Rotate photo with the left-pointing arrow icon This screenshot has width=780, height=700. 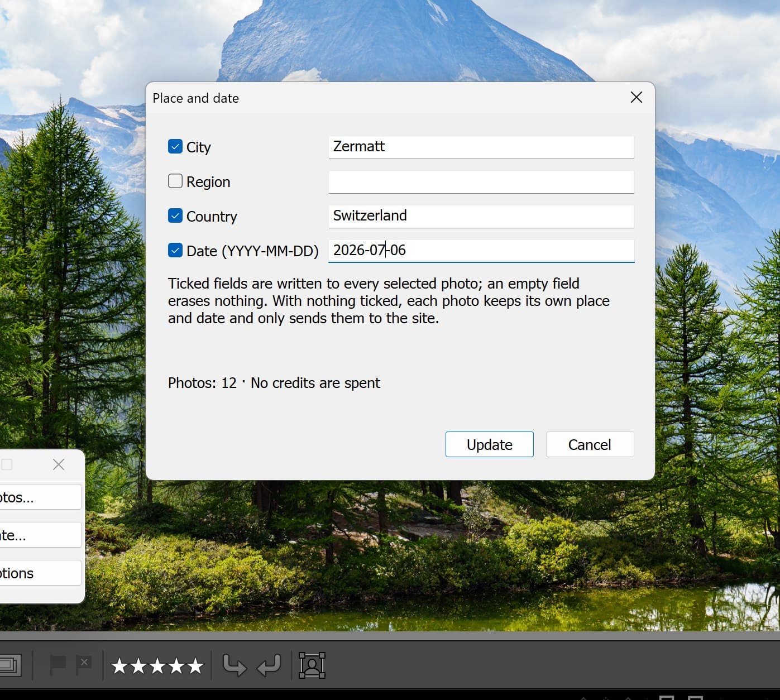(269, 665)
